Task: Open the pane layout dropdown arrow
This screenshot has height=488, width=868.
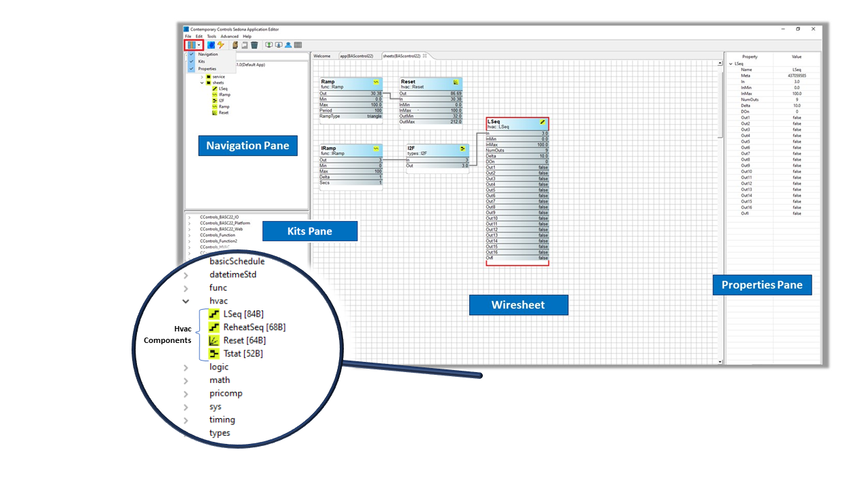Action: (198, 45)
